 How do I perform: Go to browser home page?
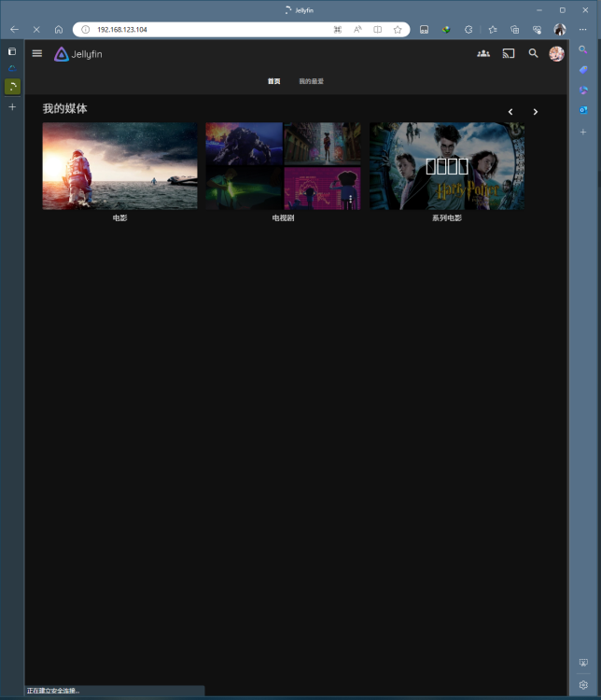coord(59,30)
